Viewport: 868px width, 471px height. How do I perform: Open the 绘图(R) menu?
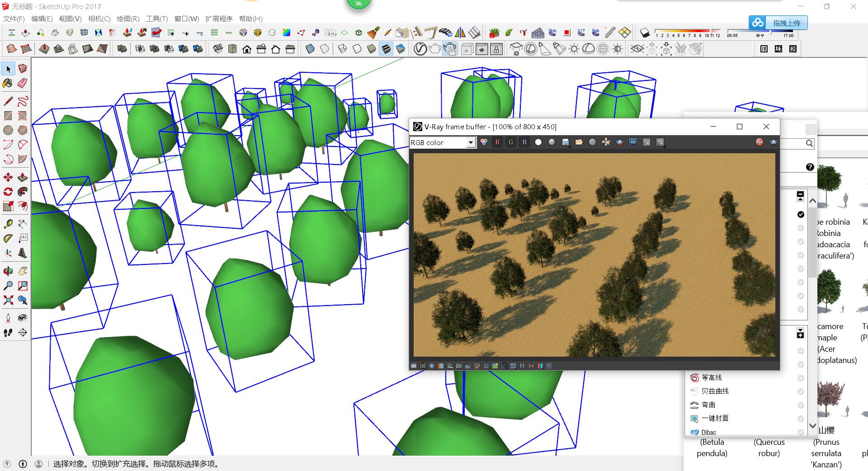point(128,19)
